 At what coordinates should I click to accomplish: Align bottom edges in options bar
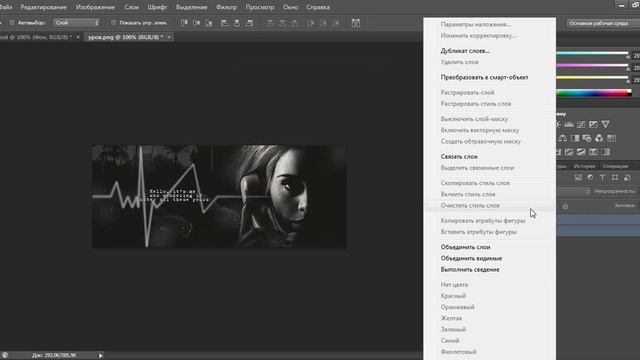pos(209,23)
